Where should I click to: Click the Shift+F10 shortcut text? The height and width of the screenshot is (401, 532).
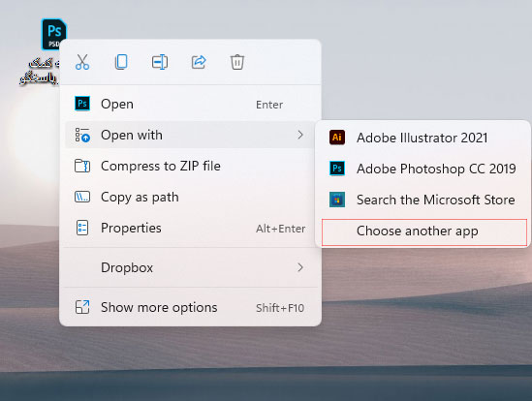[280, 308]
